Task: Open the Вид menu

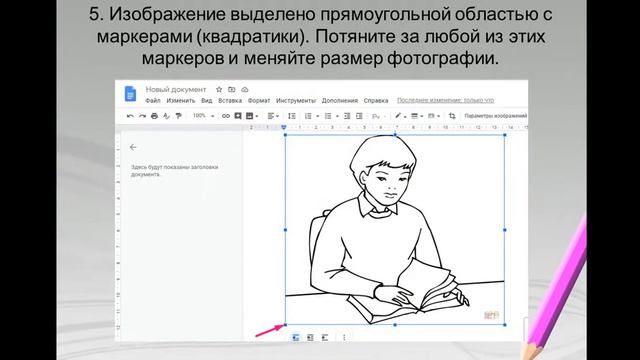Action: pos(207,100)
